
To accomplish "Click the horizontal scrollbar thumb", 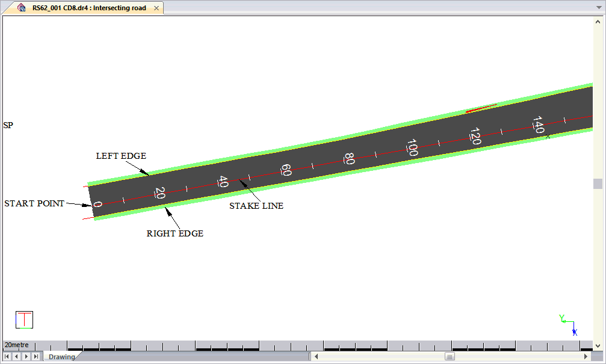I will pyautogui.click(x=450, y=357).
